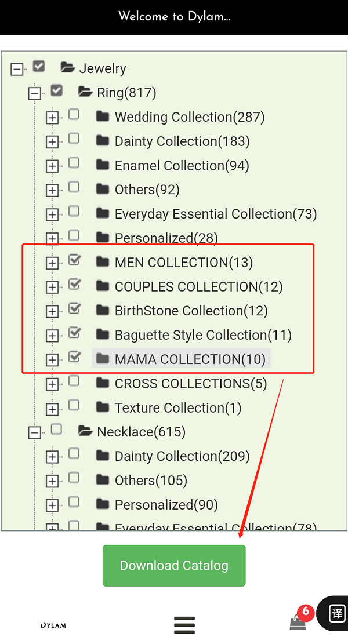Click the Jewelry open folder icon

(x=68, y=68)
